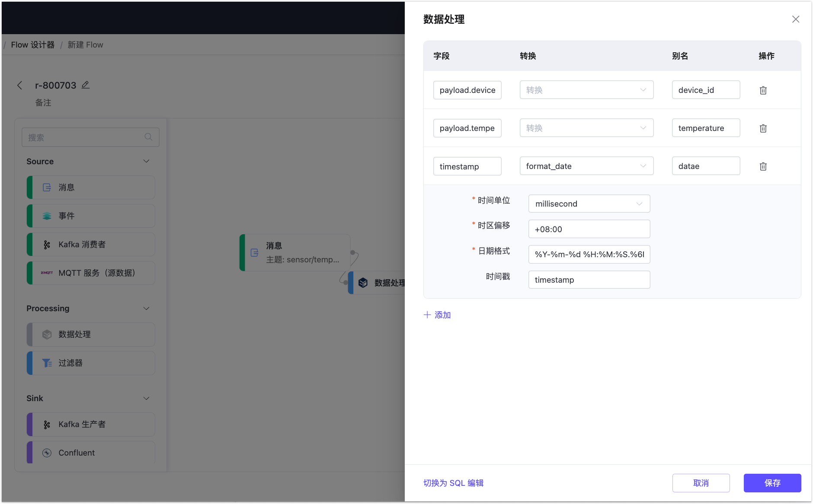Select the Confluent sink icon

click(47, 453)
